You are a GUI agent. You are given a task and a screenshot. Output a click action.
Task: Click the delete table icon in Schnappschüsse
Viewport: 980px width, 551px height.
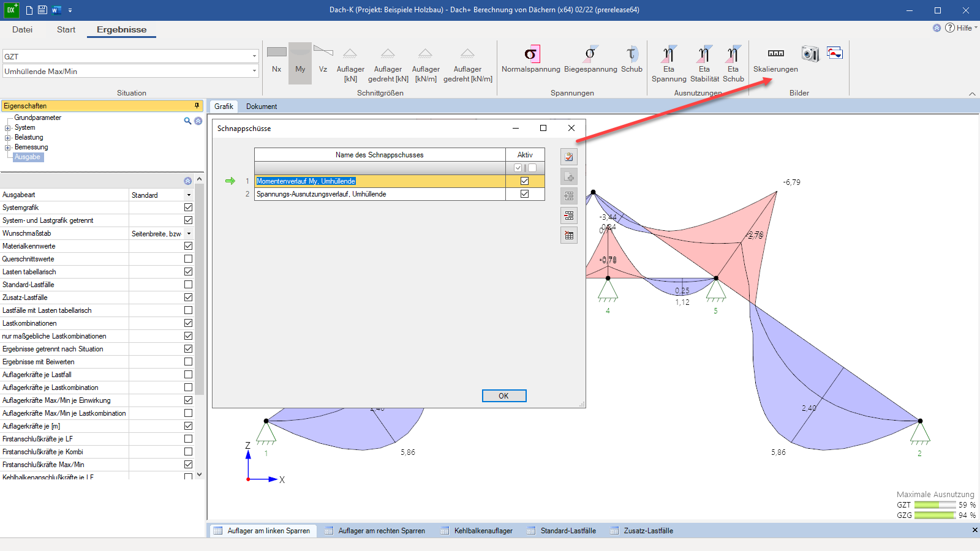pos(569,235)
